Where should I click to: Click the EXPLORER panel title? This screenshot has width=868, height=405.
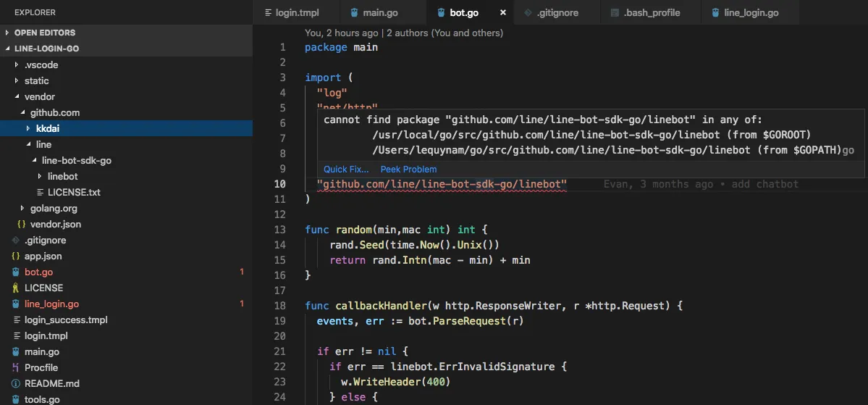pos(35,12)
